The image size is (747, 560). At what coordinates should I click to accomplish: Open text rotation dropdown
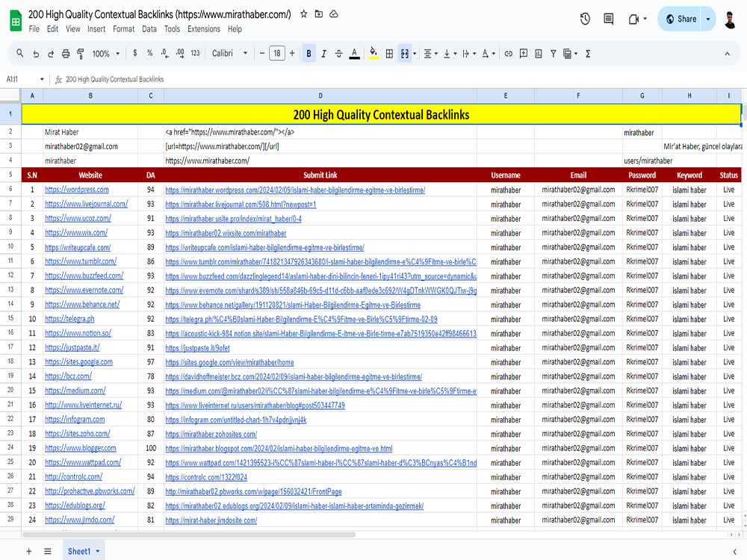[488, 54]
